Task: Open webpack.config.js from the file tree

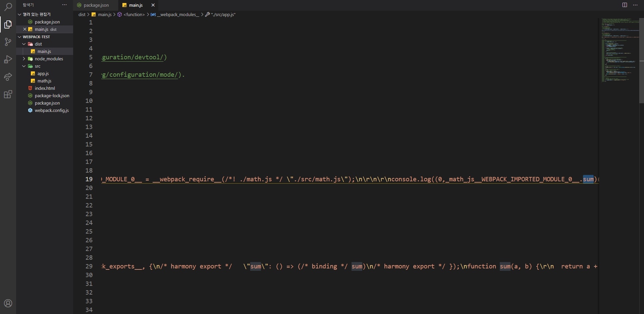Action: [51, 110]
